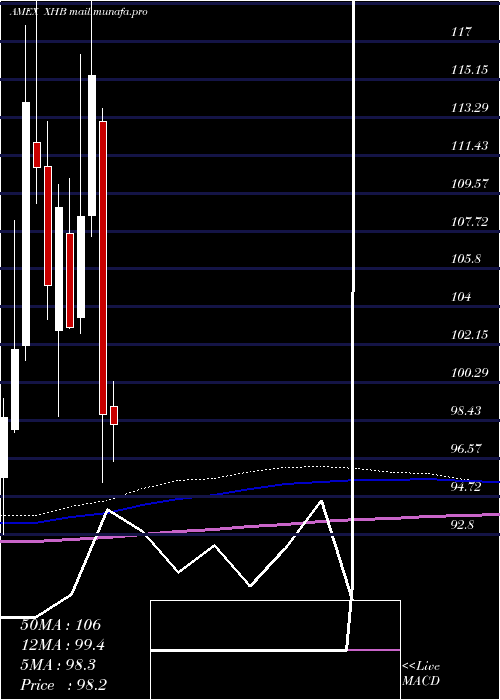Select the 115.15 price level label
Screen dimensions: 500x700
[x=469, y=70]
